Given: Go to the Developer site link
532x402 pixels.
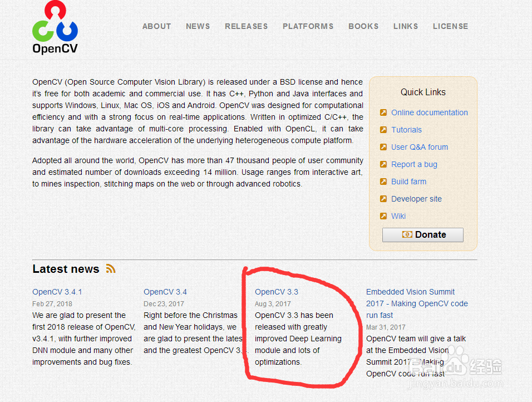Looking at the screenshot, I should 417,199.
